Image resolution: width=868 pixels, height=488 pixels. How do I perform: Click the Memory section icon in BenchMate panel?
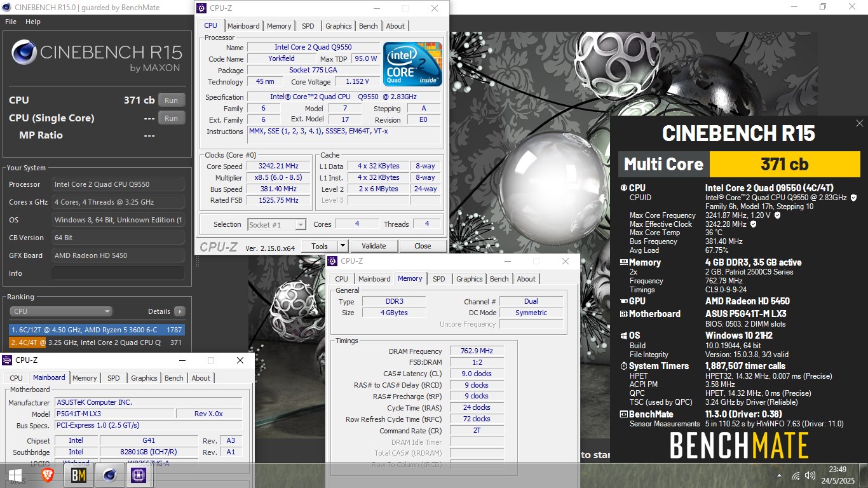click(624, 262)
